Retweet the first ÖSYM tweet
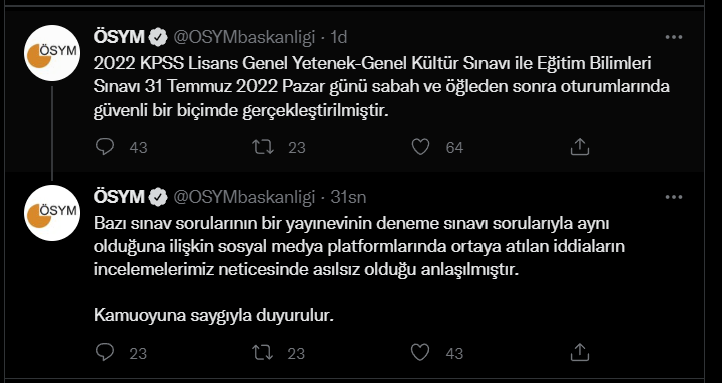722x383 pixels. pyautogui.click(x=263, y=147)
